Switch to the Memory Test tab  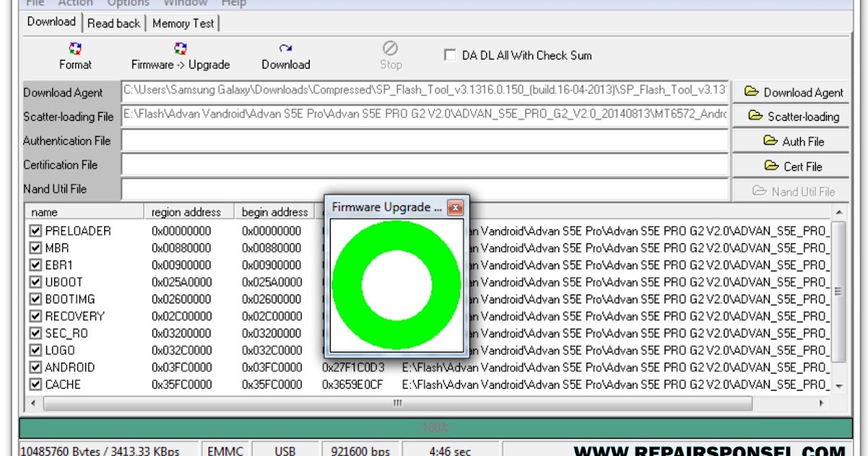coord(183,22)
